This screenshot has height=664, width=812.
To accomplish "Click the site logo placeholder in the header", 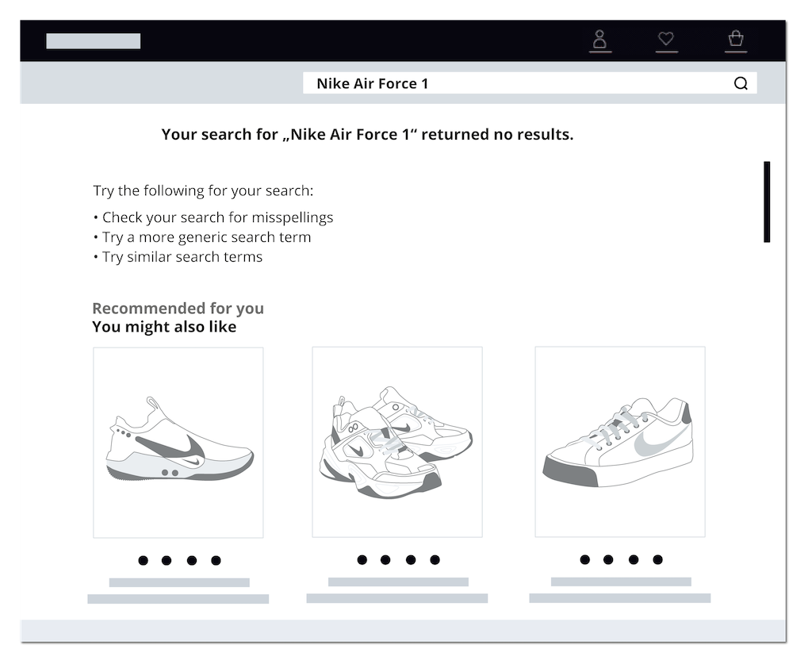I will coord(94,41).
